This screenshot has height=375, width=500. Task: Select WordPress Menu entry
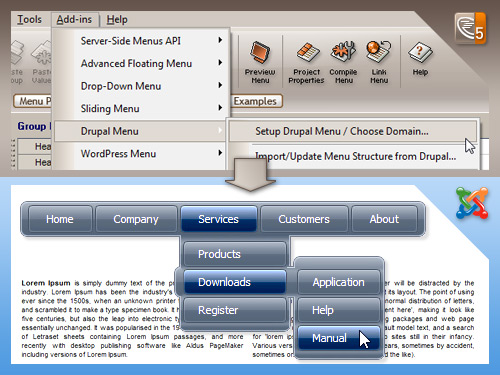click(x=141, y=154)
